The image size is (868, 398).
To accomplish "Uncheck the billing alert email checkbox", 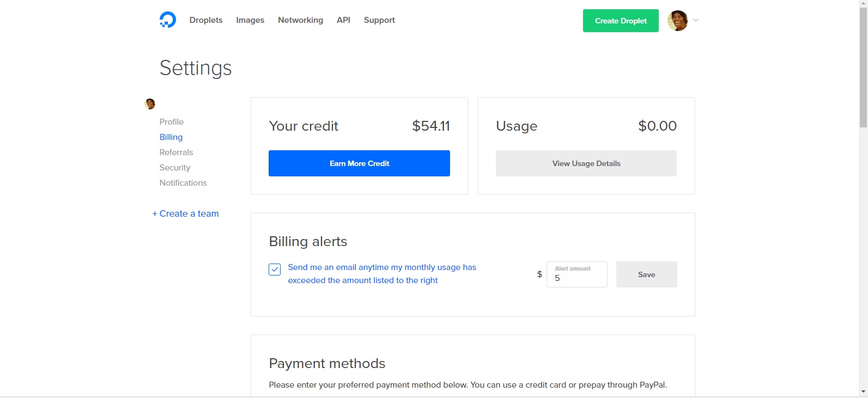I will (275, 270).
